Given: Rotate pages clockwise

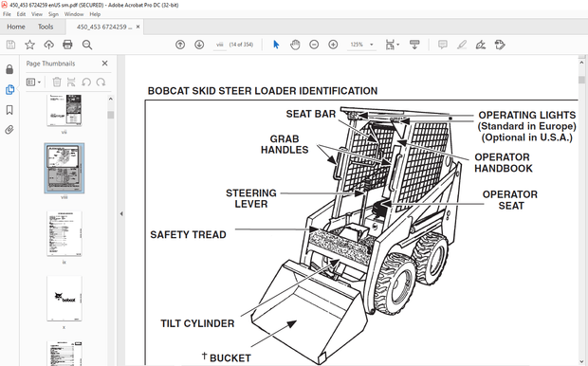Looking at the screenshot, I should pyautogui.click(x=101, y=82).
